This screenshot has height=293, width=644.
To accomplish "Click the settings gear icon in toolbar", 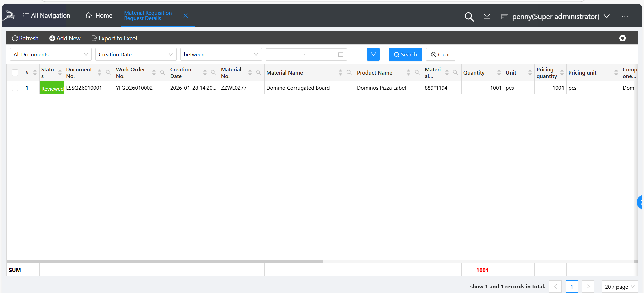I will [622, 38].
